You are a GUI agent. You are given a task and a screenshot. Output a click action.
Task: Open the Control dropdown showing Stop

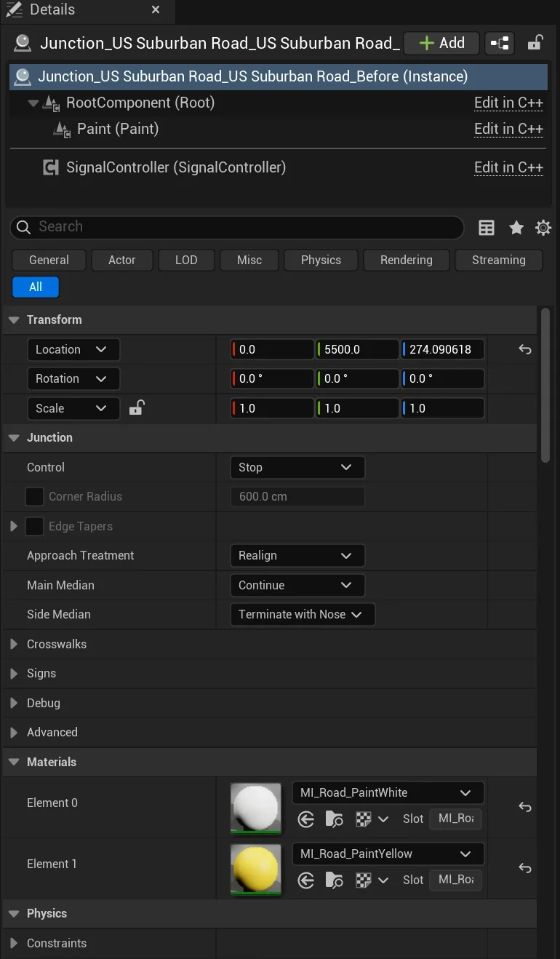tap(297, 467)
